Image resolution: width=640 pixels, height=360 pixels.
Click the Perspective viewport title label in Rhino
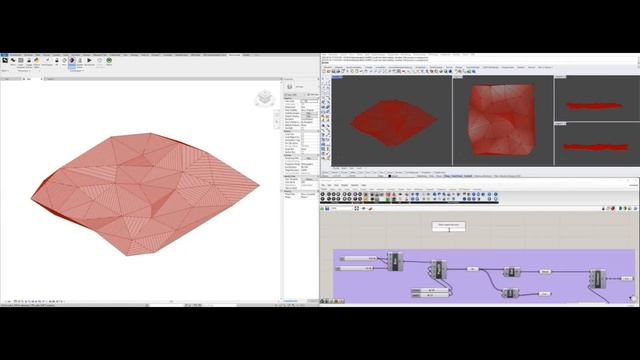pyautogui.click(x=337, y=77)
